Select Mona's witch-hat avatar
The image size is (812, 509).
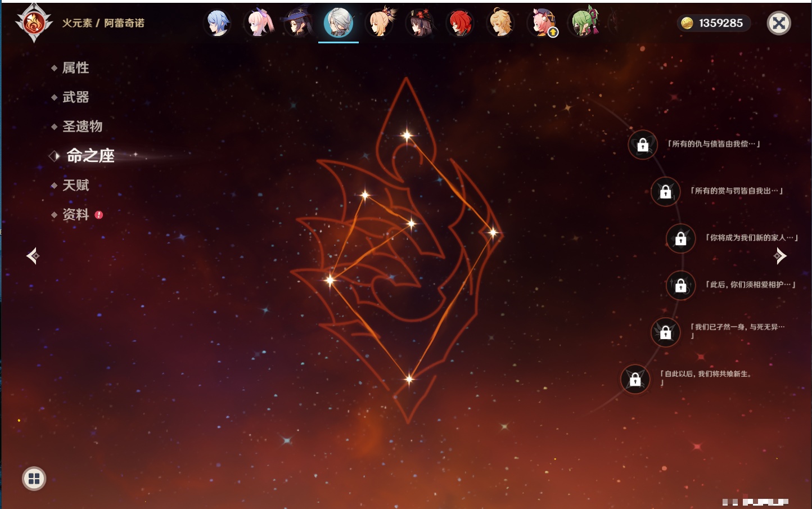pyautogui.click(x=298, y=24)
